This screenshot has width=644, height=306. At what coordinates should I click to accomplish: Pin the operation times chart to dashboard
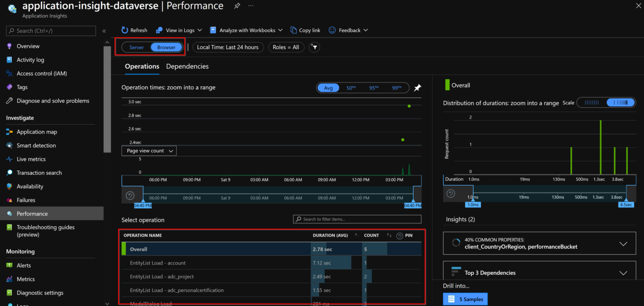coord(418,88)
